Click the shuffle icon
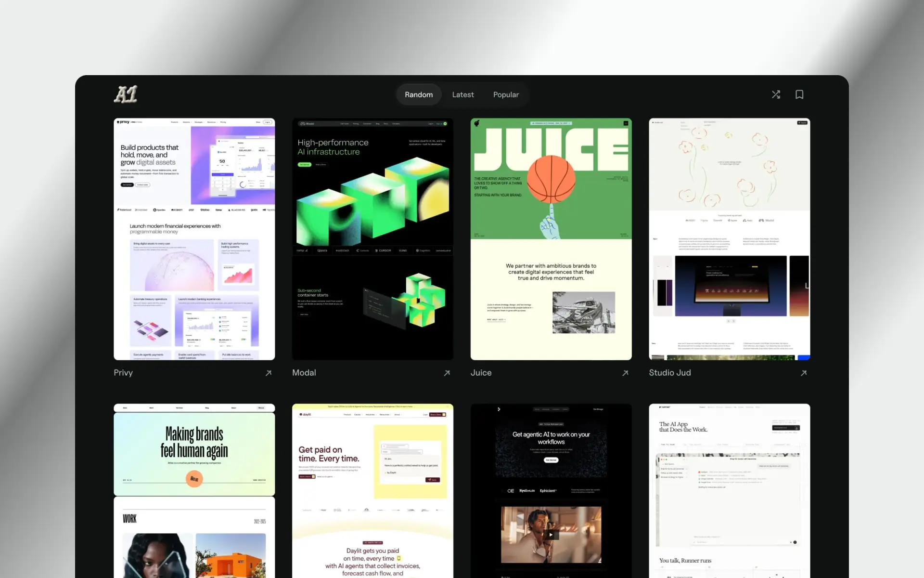 coord(776,94)
